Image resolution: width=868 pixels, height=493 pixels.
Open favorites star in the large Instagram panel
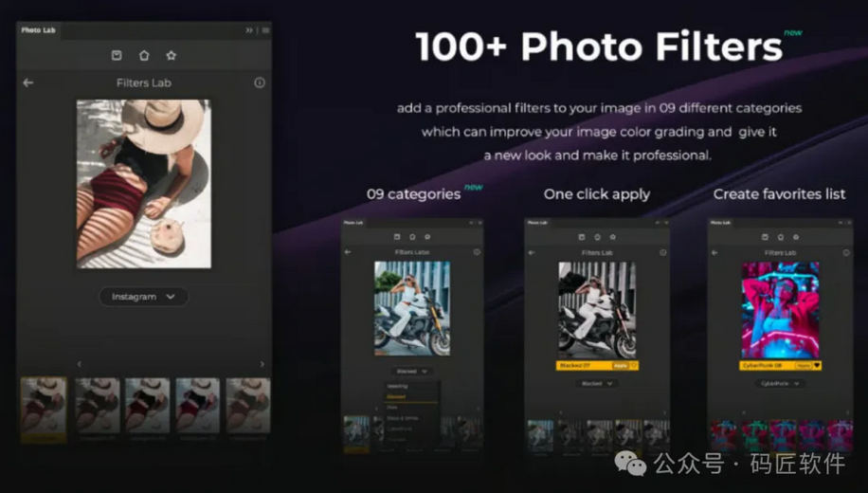pyautogui.click(x=172, y=55)
